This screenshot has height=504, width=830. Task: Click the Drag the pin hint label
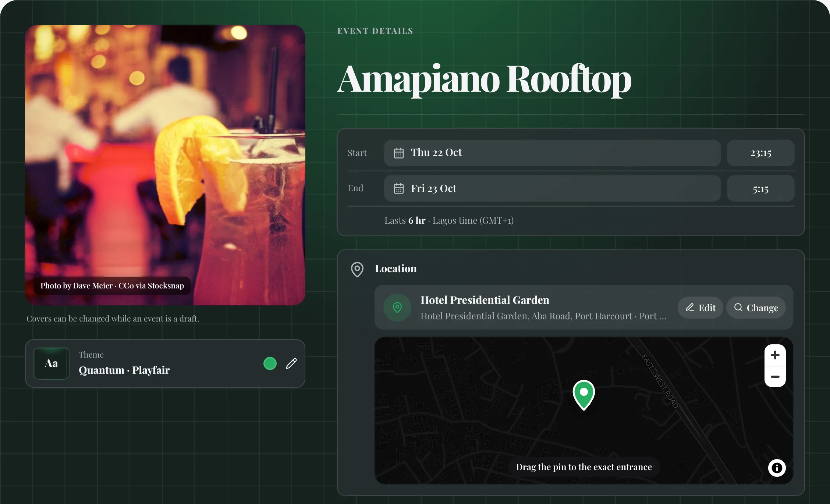[584, 467]
